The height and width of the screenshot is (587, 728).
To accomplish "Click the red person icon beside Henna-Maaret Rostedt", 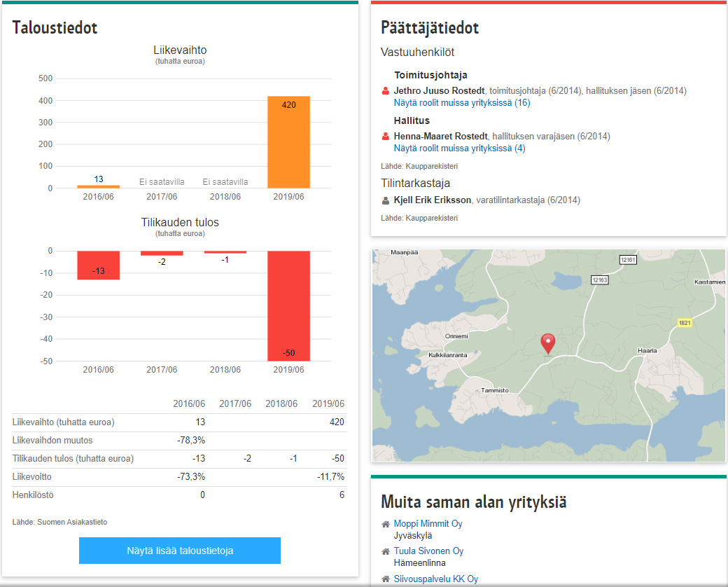I will pos(385,137).
